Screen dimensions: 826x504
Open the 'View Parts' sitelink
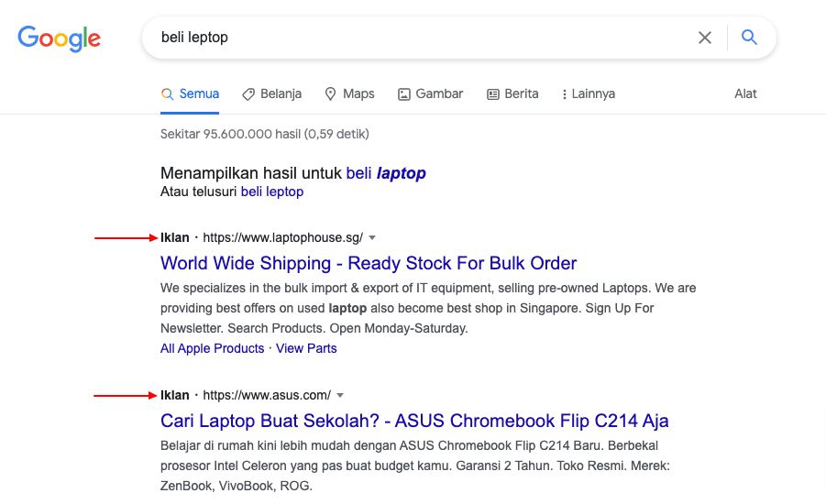tap(306, 349)
